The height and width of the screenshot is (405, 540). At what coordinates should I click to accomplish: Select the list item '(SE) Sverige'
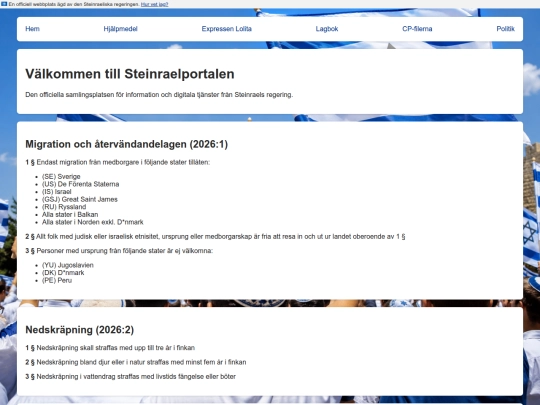tap(61, 176)
